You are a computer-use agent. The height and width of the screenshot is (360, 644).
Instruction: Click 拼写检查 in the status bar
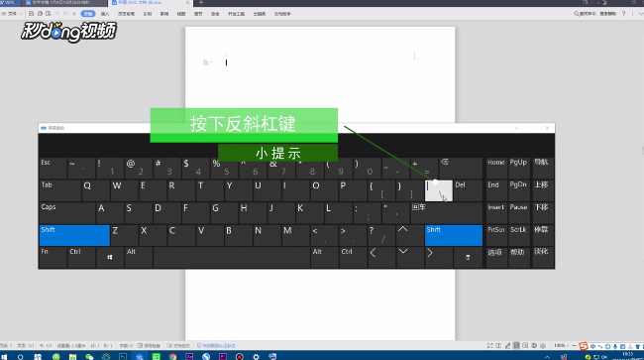(149, 346)
